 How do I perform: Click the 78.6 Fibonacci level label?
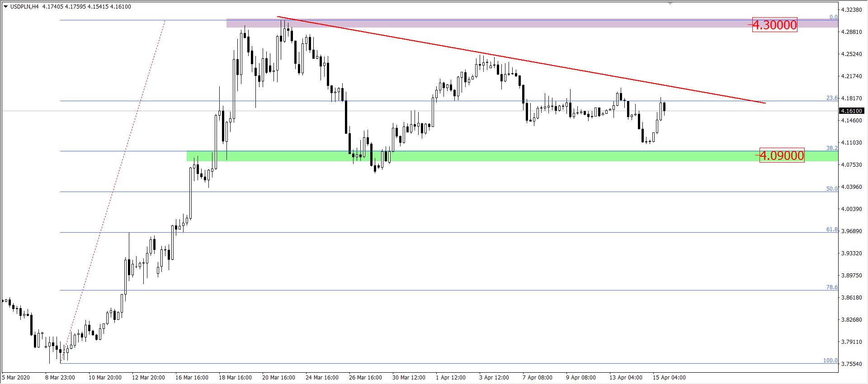[x=831, y=287]
